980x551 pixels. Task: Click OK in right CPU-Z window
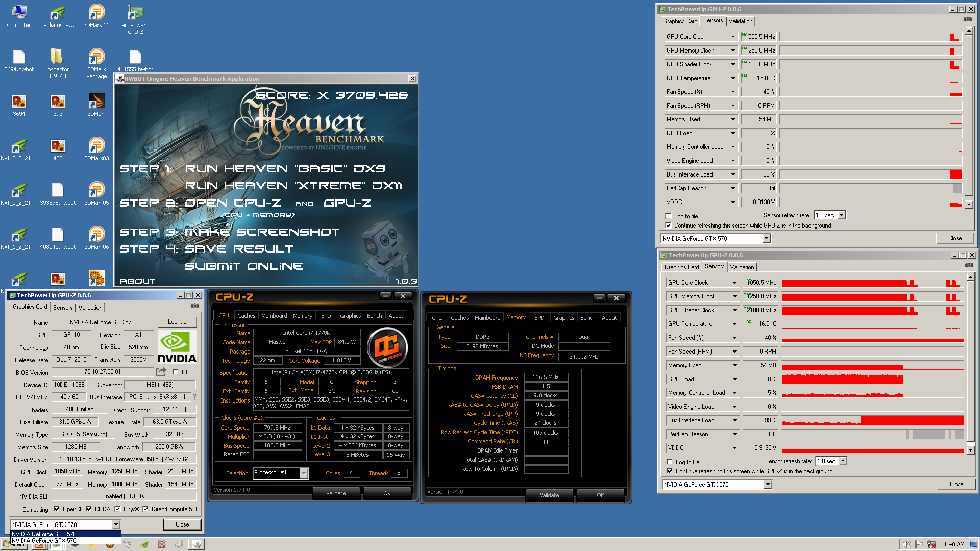(x=600, y=495)
